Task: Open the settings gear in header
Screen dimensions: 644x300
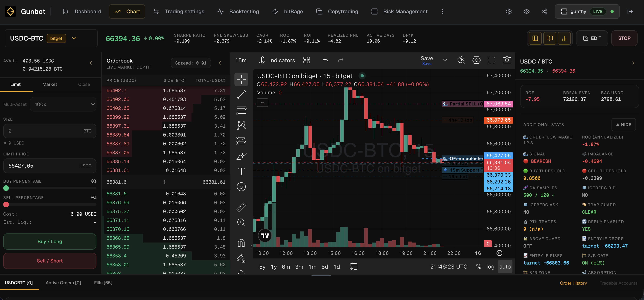Action: pos(509,11)
